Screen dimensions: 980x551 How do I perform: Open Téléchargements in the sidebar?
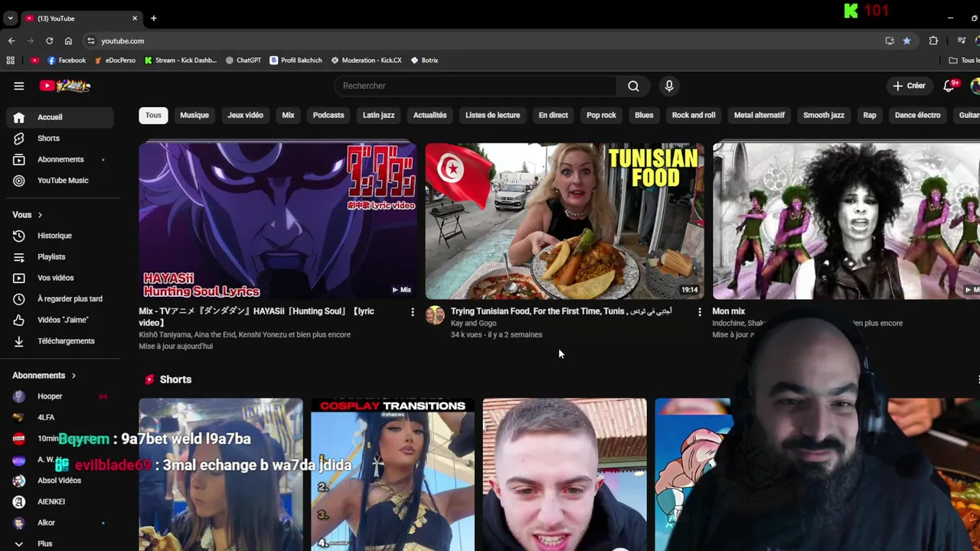[60, 341]
